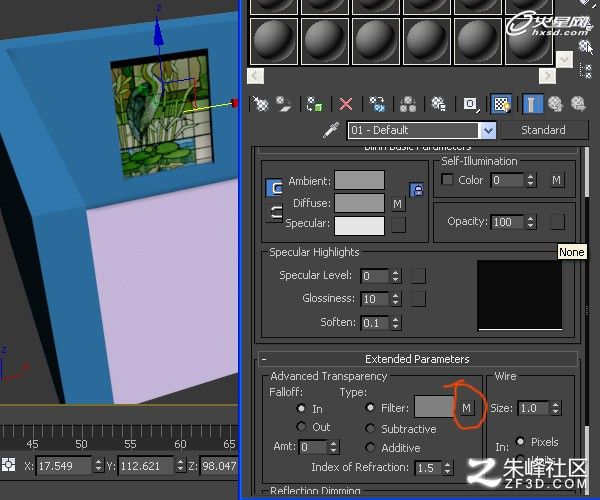Click the Go Forward to Sibling icon
Screen dimensions: 600x500
pos(578,104)
